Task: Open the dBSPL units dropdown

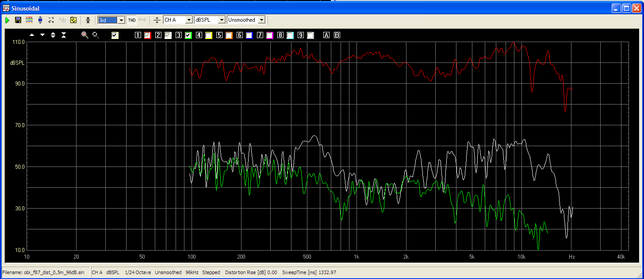Action: [x=210, y=20]
